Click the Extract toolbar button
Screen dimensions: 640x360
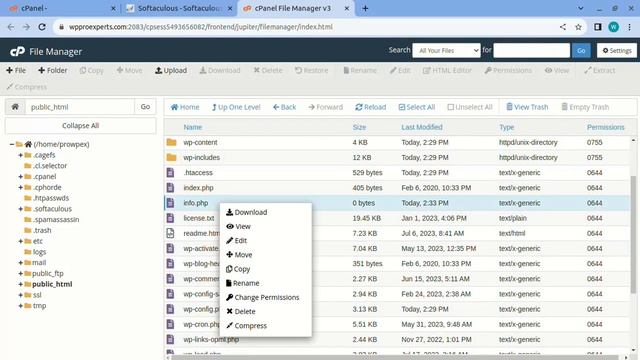(x=600, y=70)
